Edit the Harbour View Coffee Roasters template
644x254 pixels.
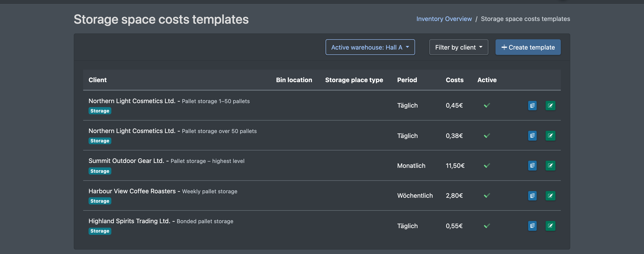tap(550, 196)
